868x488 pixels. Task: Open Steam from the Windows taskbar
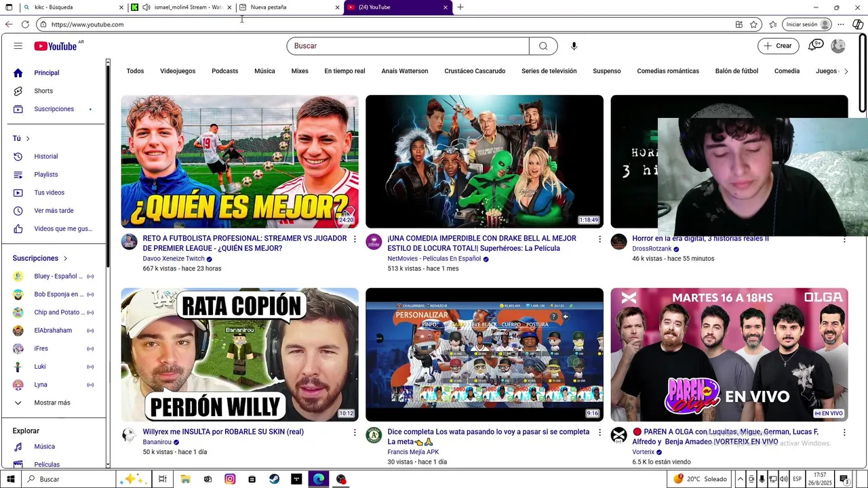[274, 479]
